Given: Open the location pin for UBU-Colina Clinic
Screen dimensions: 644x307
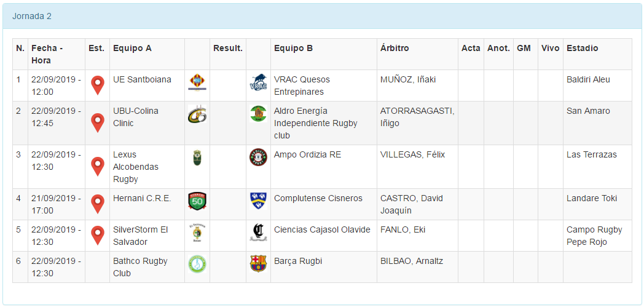Looking at the screenshot, I should coord(97,123).
